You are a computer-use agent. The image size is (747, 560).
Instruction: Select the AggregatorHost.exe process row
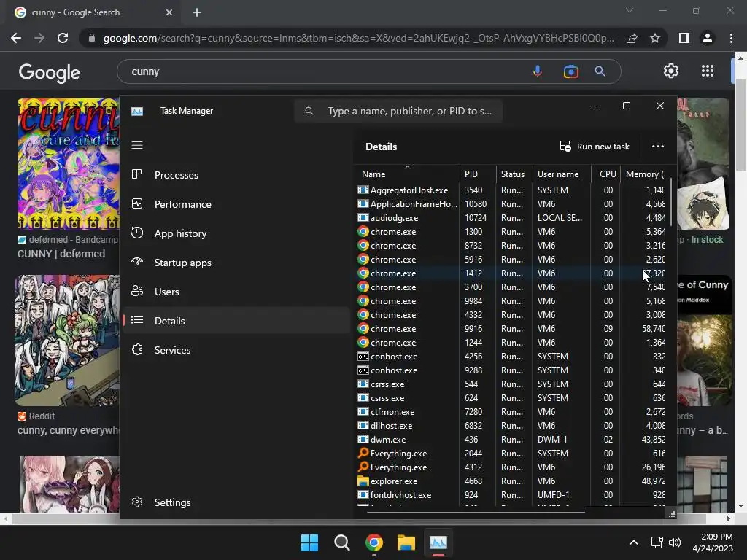[x=511, y=190]
